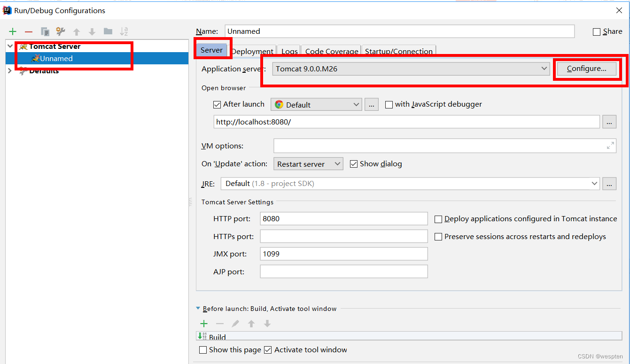Open JRE dropdown
The height and width of the screenshot is (364, 630).
pyautogui.click(x=410, y=184)
